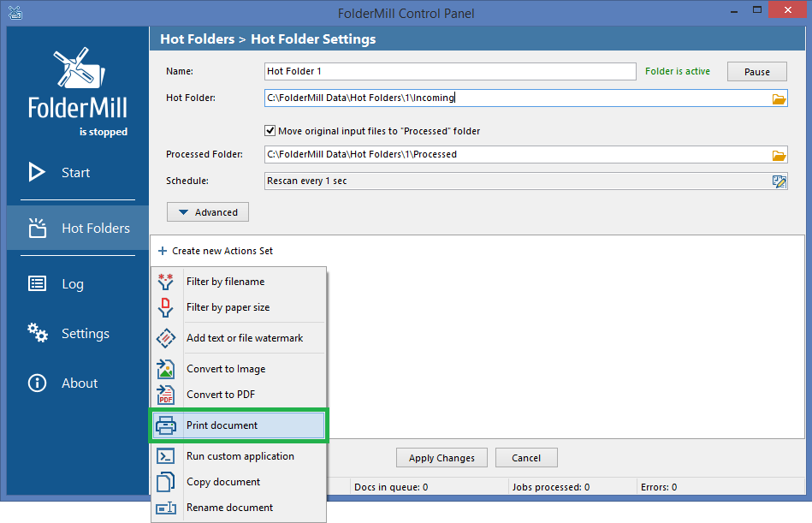812x523 pixels.
Task: Click the FolderMill title bar app icon
Action: pos(15,13)
